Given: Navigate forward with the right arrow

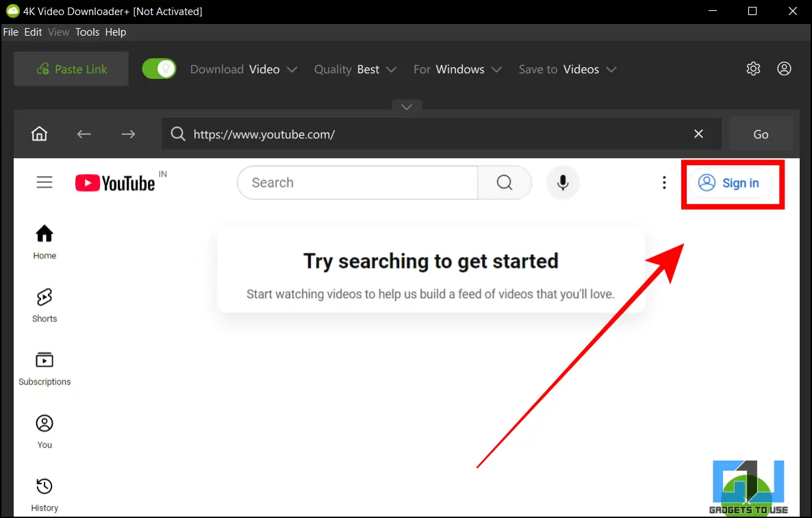Looking at the screenshot, I should pos(128,134).
